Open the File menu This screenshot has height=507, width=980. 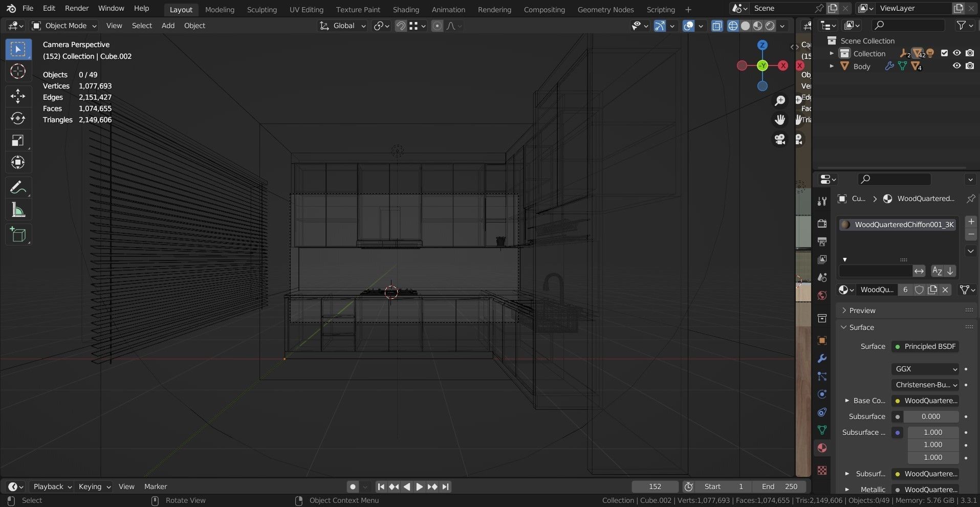pyautogui.click(x=28, y=8)
